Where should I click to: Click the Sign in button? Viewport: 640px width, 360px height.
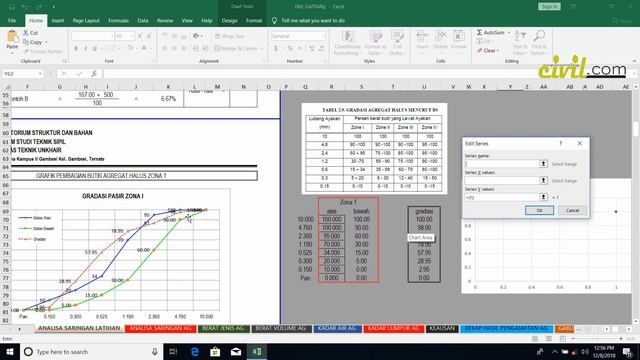549,7
